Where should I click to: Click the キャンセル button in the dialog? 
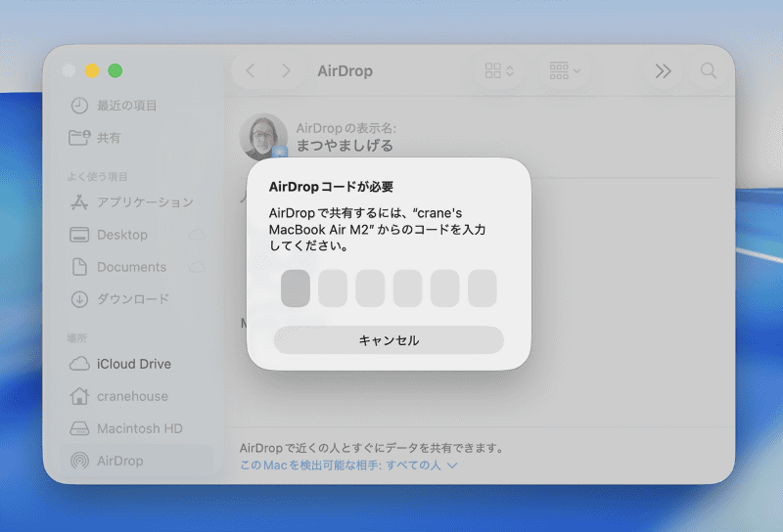click(389, 340)
